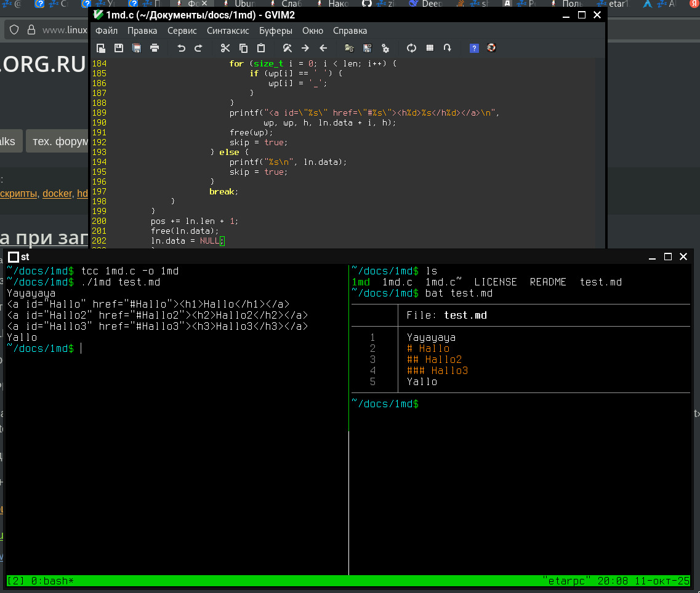Jump to next match with right arrow icon
Image resolution: width=700 pixels, height=593 pixels.
(305, 48)
